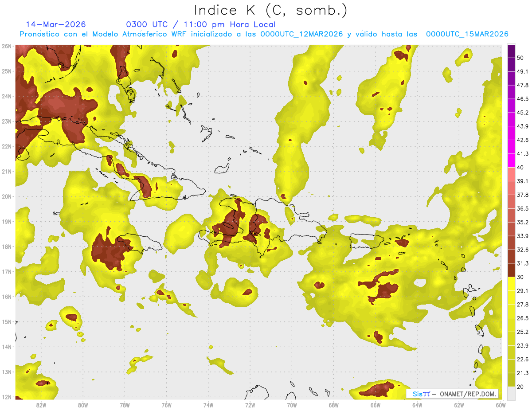Click colorbar value '39.1'
Screen dimensions: 532x411
click(x=523, y=181)
